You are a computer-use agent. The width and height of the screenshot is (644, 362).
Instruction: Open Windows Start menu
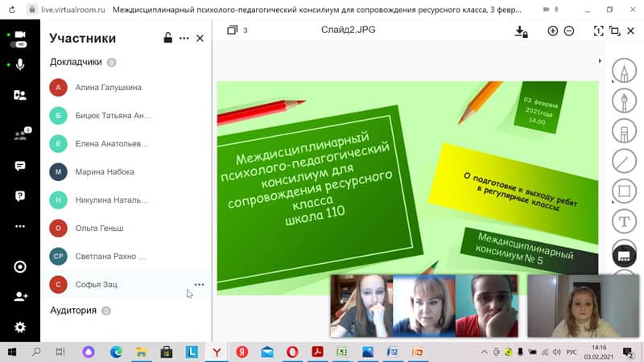[x=11, y=352]
